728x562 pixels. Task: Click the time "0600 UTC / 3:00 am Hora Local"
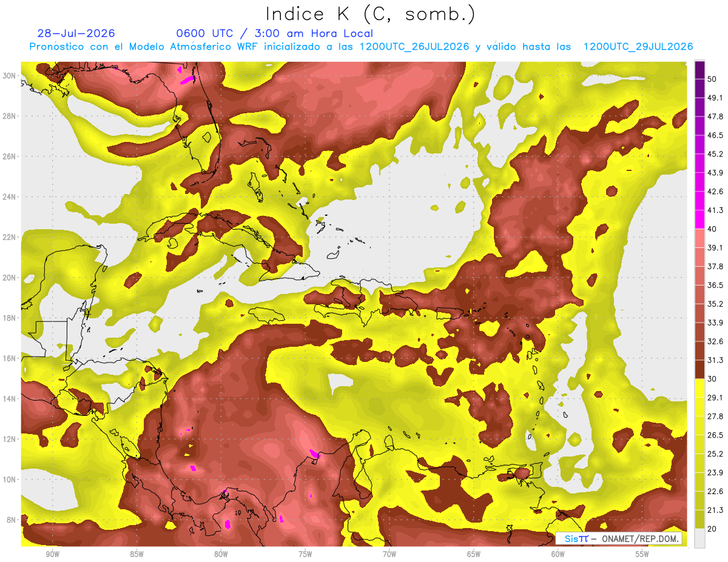coord(275,33)
